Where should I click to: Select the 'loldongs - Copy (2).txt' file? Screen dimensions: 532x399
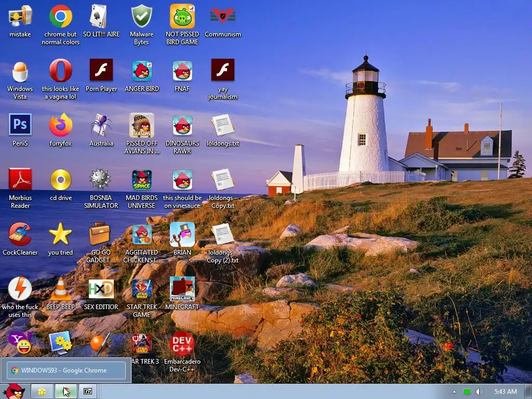(x=222, y=234)
